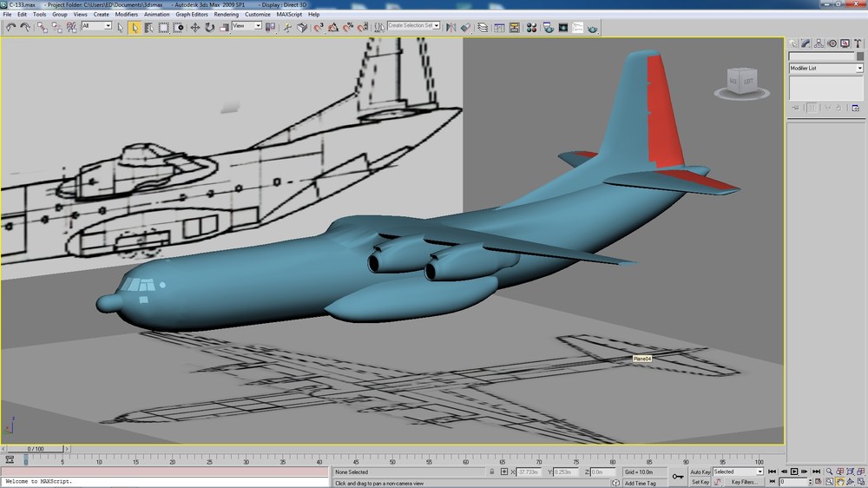Image resolution: width=868 pixels, height=488 pixels.
Task: Click the teapot Quick Render icon
Action: pyautogui.click(x=592, y=28)
